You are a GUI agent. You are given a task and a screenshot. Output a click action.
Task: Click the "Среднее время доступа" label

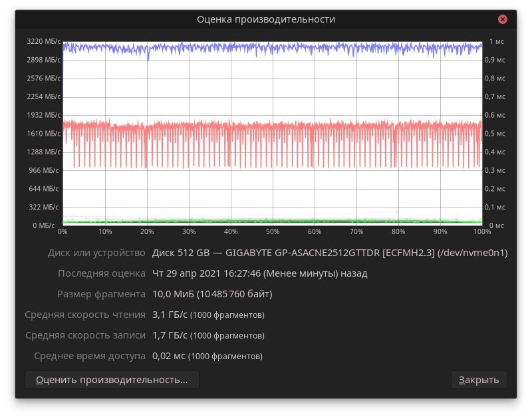(x=90, y=356)
